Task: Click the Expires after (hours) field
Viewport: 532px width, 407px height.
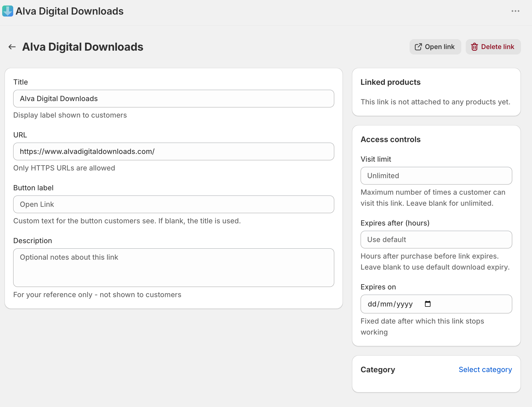Action: click(436, 240)
